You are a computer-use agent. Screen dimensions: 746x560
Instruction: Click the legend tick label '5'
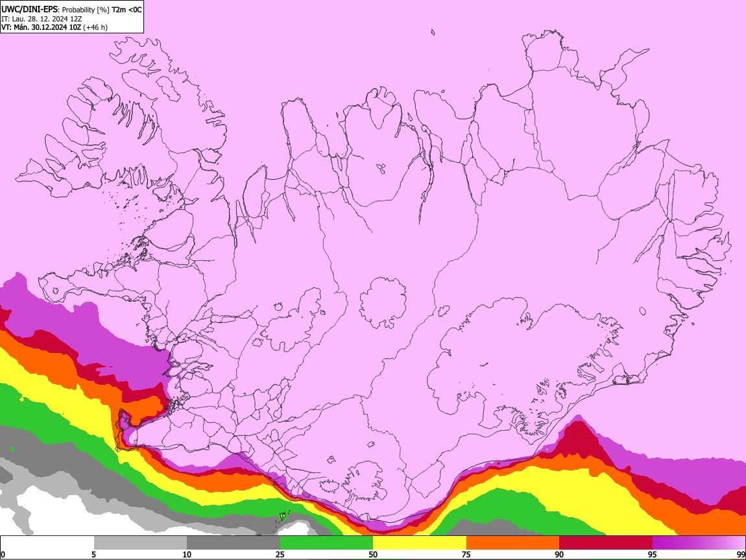pyautogui.click(x=93, y=554)
